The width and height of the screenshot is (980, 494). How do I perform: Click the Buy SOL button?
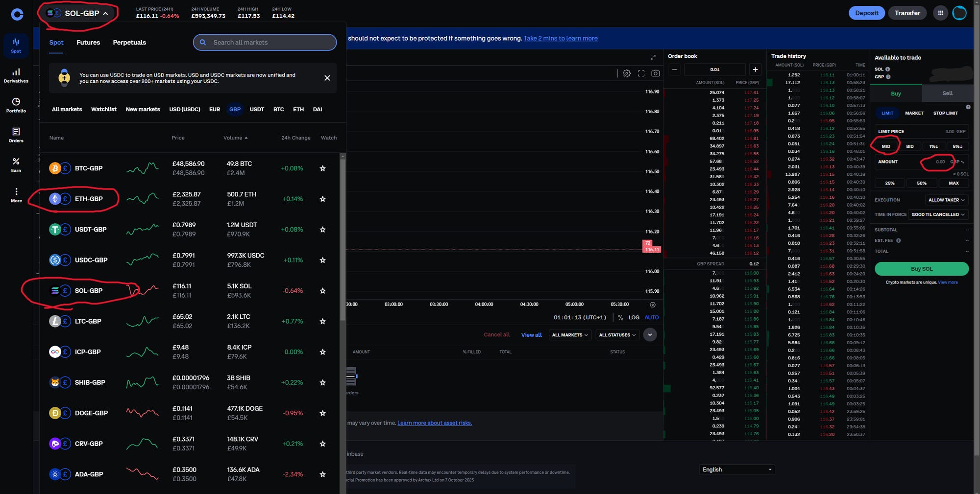pyautogui.click(x=922, y=269)
